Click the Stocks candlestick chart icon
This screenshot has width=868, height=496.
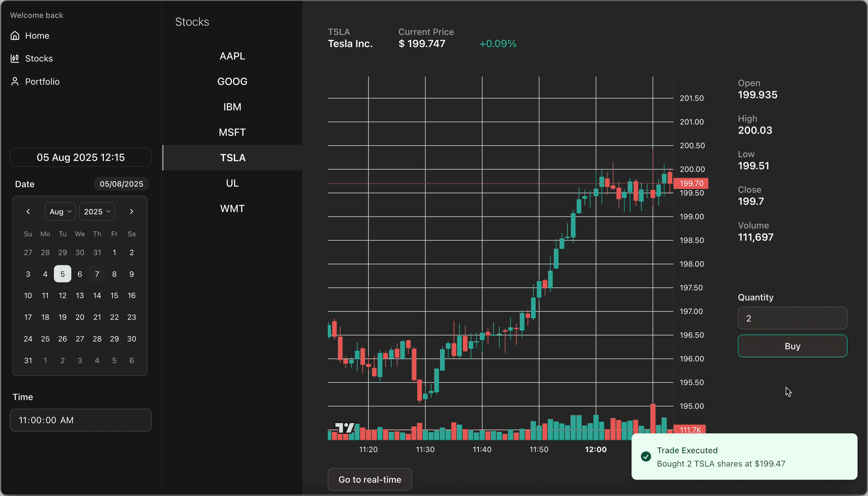click(15, 58)
